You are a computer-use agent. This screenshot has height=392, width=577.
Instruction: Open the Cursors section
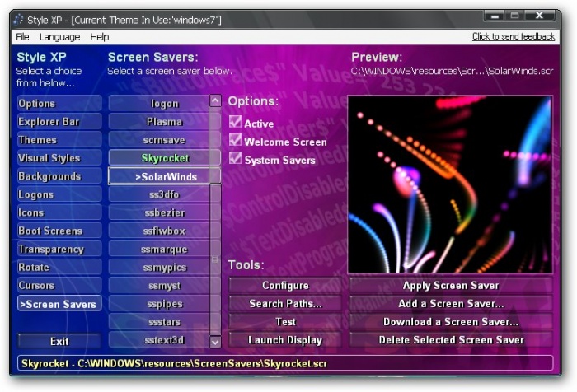click(59, 286)
